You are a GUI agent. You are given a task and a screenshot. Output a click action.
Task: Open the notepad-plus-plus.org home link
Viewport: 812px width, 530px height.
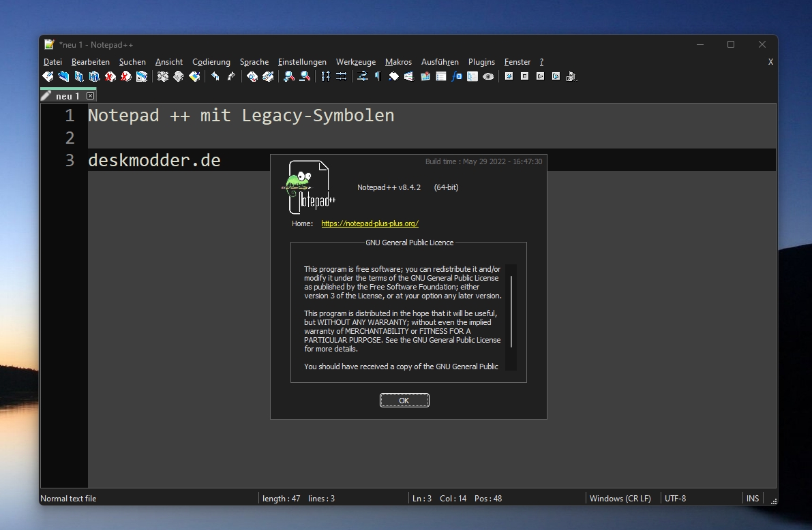370,223
